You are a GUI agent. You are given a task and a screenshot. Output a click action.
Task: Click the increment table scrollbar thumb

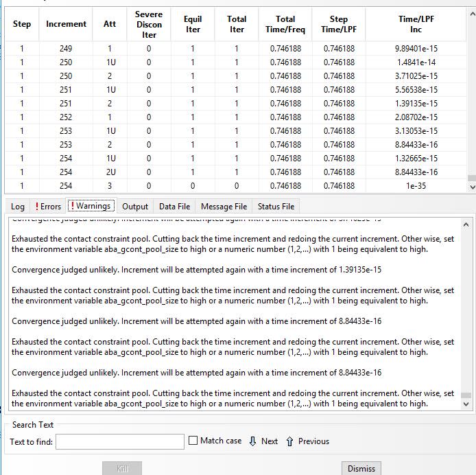click(x=472, y=178)
